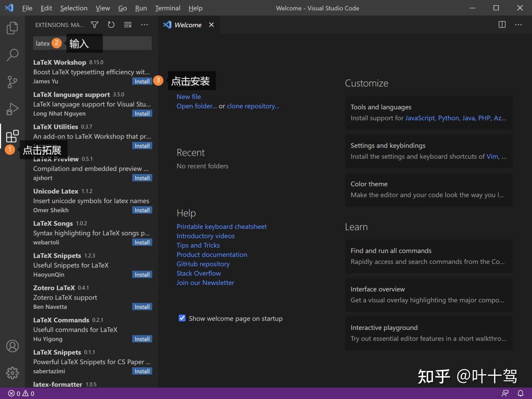Select the Unicode Latex list entry
Image resolution: width=532 pixels, height=399 pixels.
click(92, 201)
